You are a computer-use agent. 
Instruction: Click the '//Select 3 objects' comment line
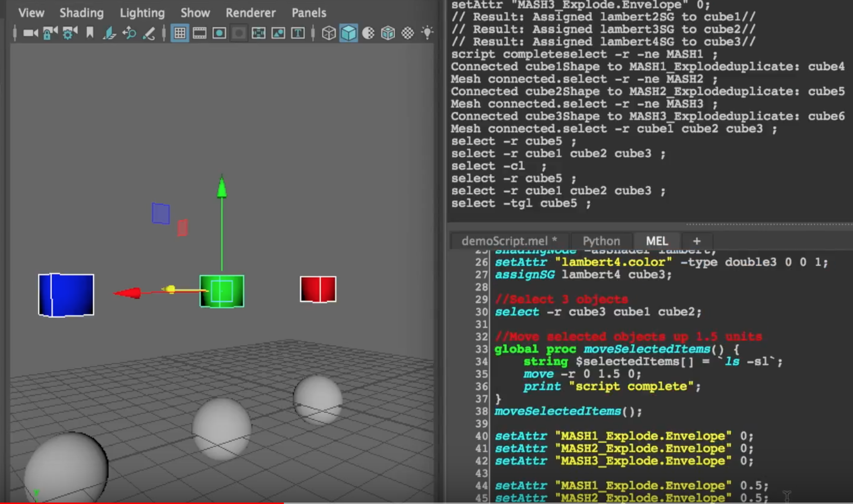(561, 299)
